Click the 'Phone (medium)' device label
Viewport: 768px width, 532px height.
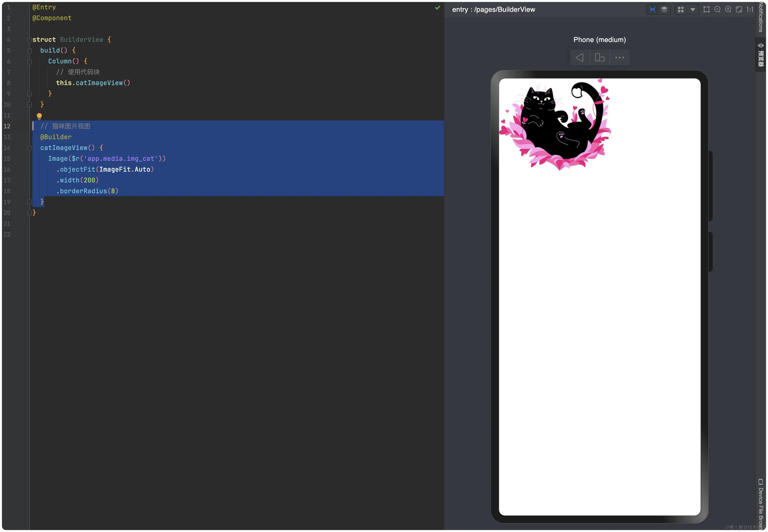[x=599, y=40]
